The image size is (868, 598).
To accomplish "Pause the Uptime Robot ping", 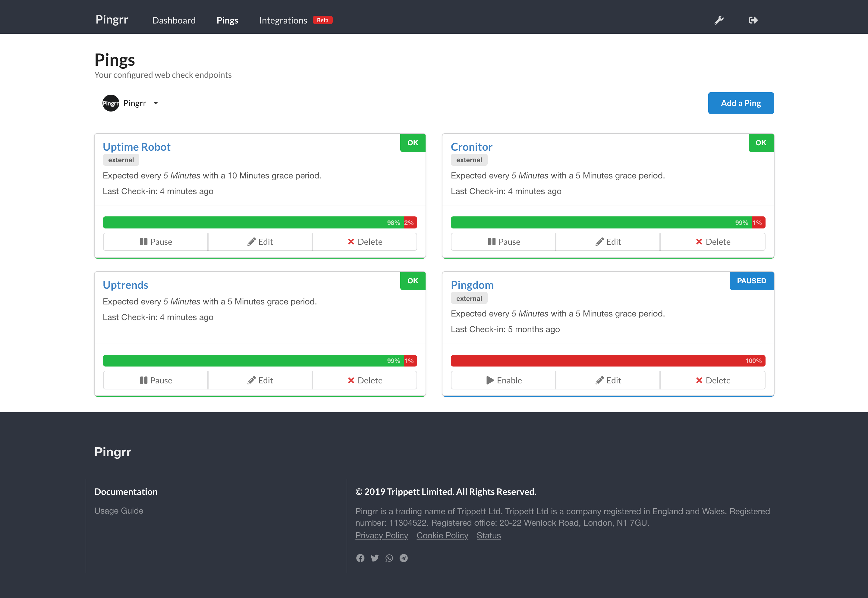I will coord(156,242).
